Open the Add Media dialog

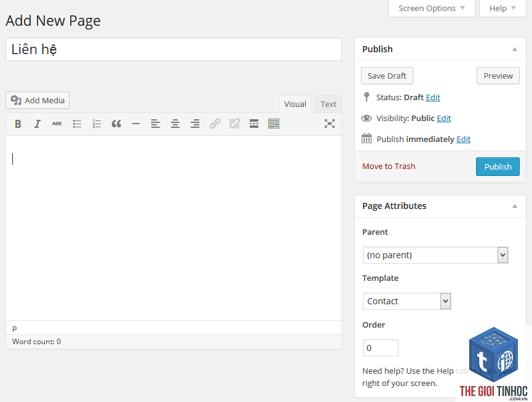(x=38, y=100)
